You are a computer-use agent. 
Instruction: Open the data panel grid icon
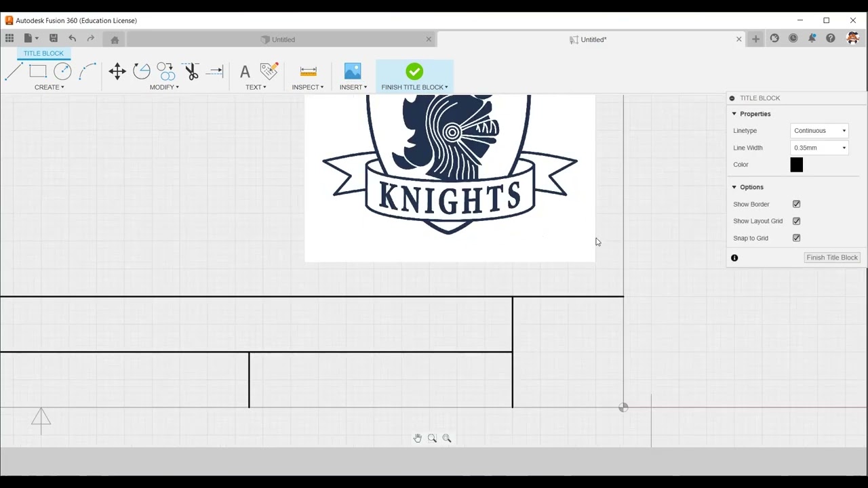pyautogui.click(x=9, y=39)
